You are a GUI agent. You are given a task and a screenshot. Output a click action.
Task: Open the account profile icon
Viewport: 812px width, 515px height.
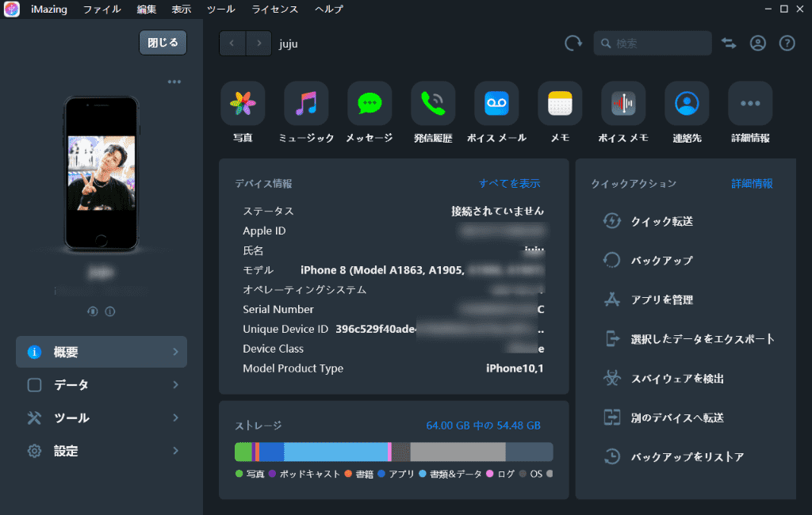point(757,44)
